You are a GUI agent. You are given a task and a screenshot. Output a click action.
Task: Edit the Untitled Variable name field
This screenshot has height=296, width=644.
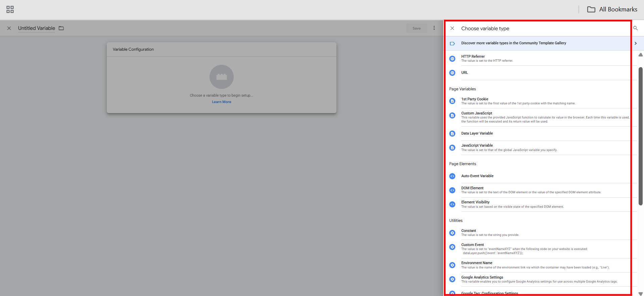point(37,28)
